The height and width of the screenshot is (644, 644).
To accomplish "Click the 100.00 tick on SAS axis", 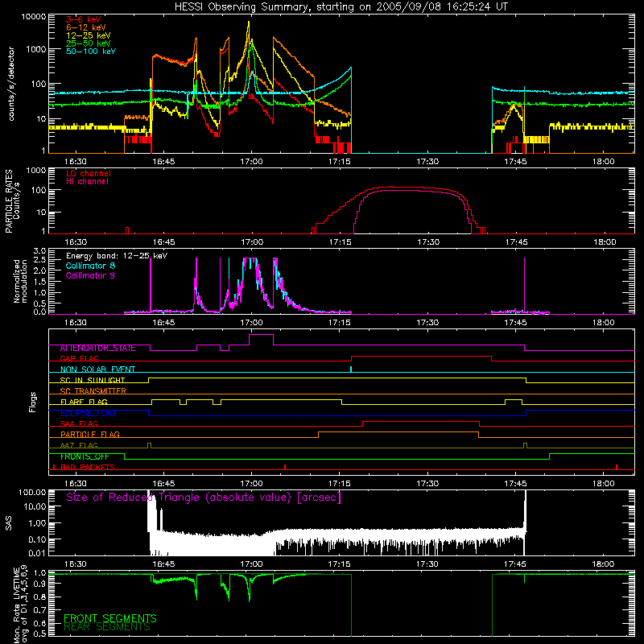I will pos(32,492).
